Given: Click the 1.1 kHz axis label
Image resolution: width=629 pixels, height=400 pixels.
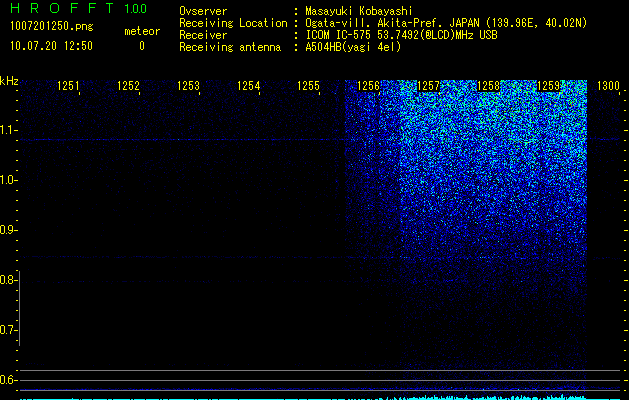Looking at the screenshot, I should [8, 130].
